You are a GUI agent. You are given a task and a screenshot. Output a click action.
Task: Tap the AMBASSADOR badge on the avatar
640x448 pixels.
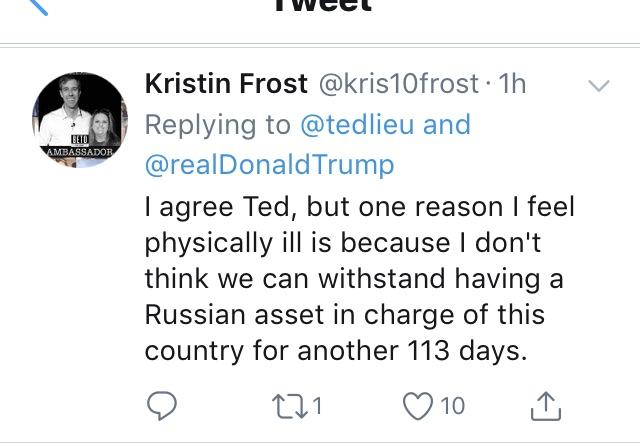coord(80,152)
